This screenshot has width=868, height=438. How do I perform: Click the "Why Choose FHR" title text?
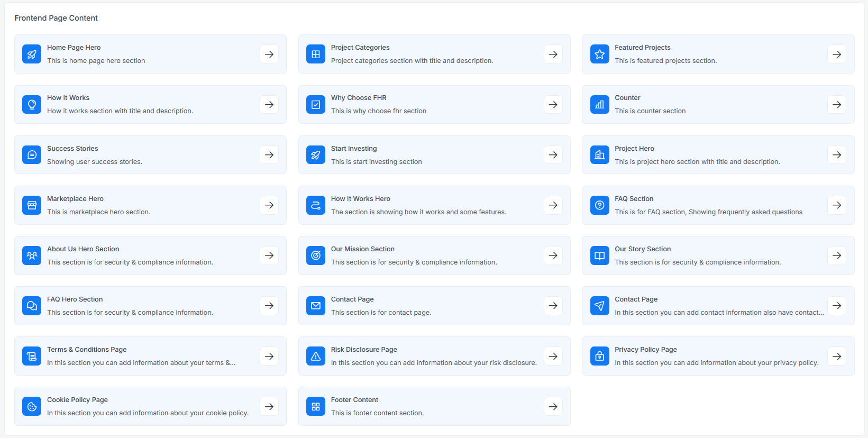click(x=359, y=98)
